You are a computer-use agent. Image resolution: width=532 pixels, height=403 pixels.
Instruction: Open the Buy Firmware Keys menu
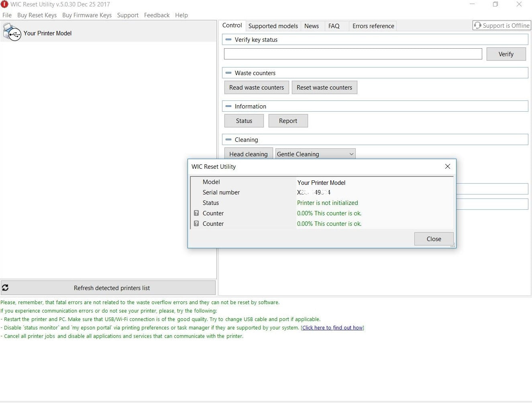click(87, 15)
